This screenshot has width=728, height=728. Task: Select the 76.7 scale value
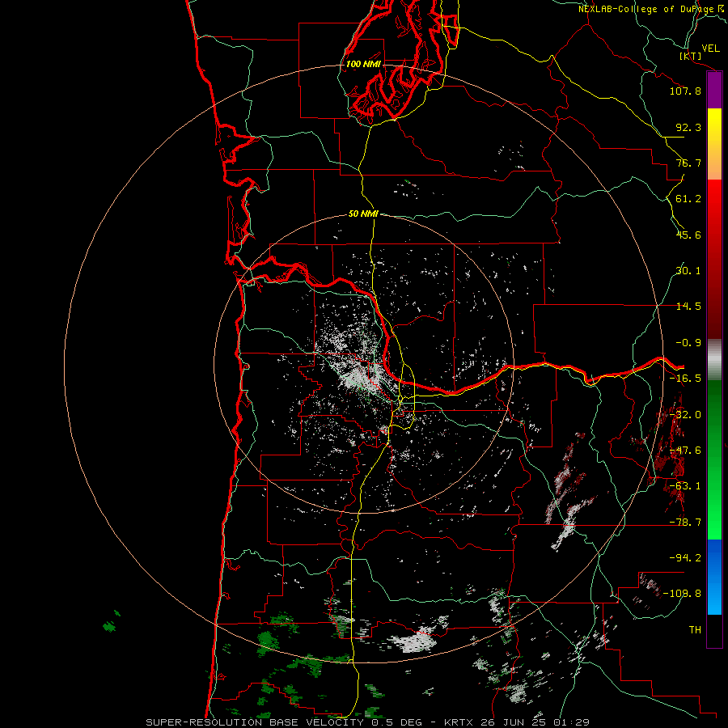(x=688, y=163)
